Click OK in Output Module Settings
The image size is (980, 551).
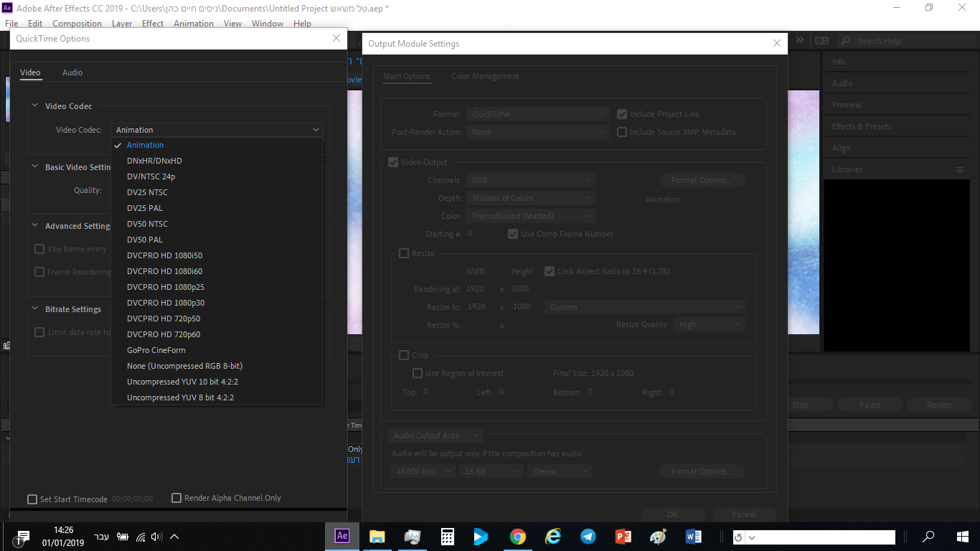[x=672, y=514]
